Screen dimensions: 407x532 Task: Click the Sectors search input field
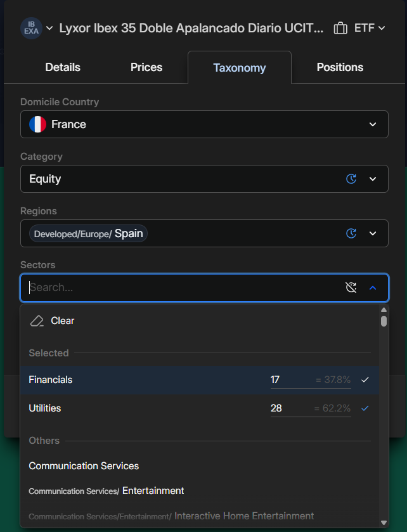click(178, 288)
